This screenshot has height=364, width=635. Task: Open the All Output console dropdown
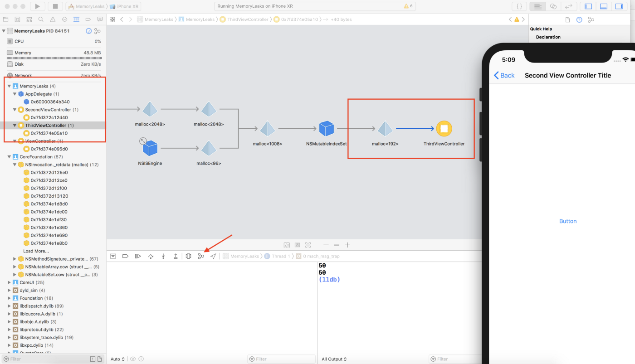tap(334, 359)
